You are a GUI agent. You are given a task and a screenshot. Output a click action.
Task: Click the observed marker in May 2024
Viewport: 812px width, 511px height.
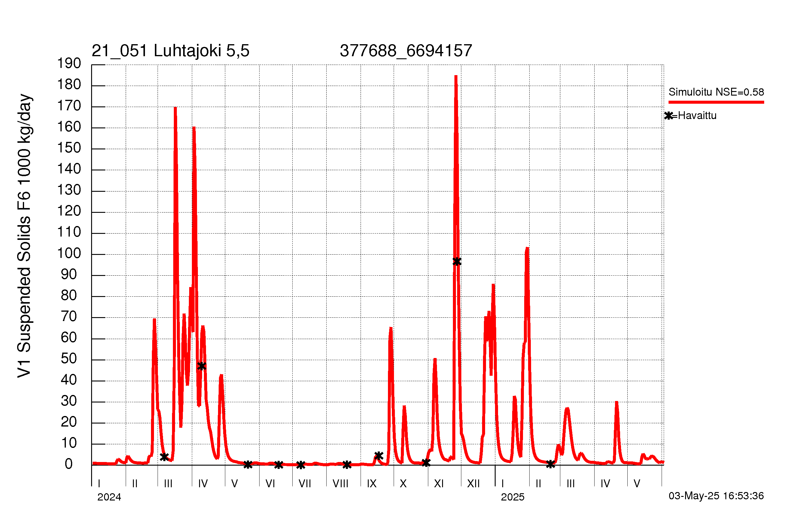click(x=248, y=464)
